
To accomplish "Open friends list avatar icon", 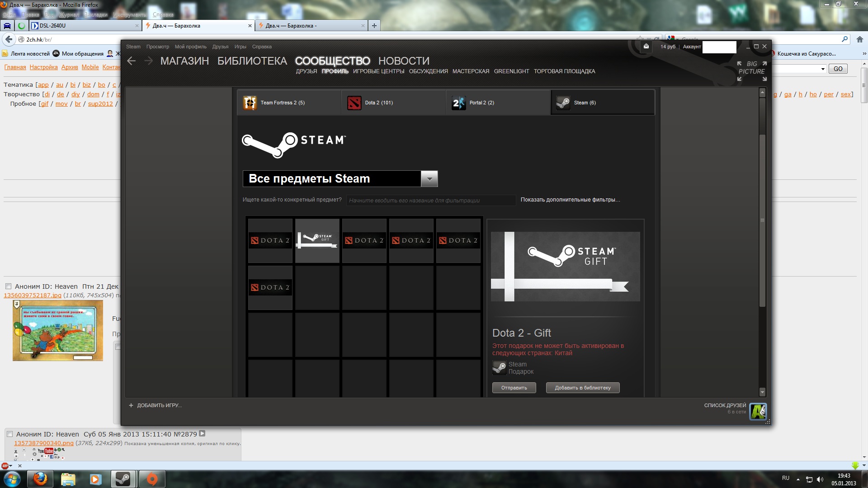I will click(x=758, y=411).
